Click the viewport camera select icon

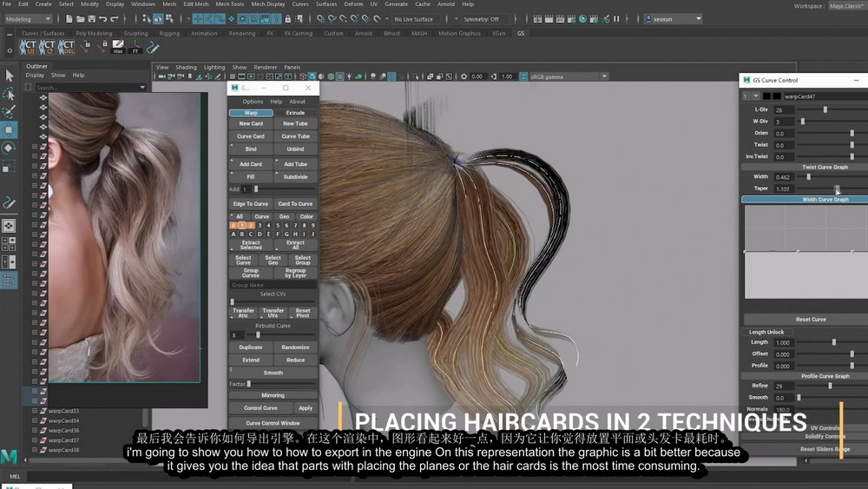(x=161, y=76)
